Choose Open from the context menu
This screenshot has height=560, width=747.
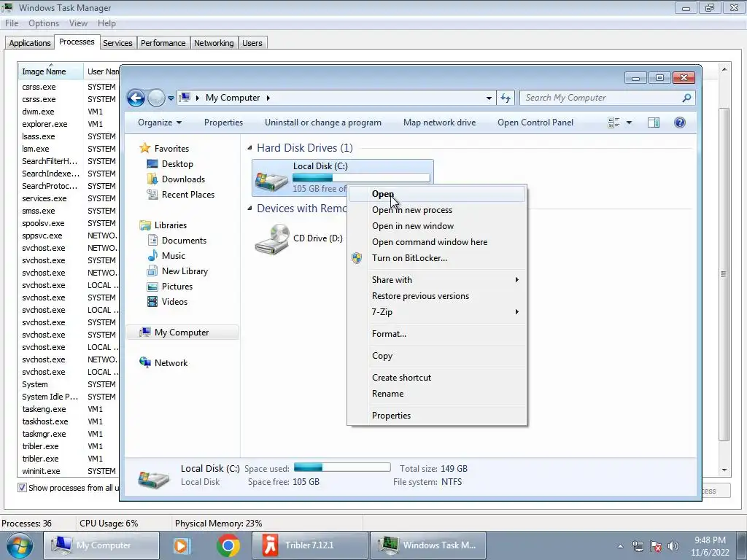tap(437, 194)
